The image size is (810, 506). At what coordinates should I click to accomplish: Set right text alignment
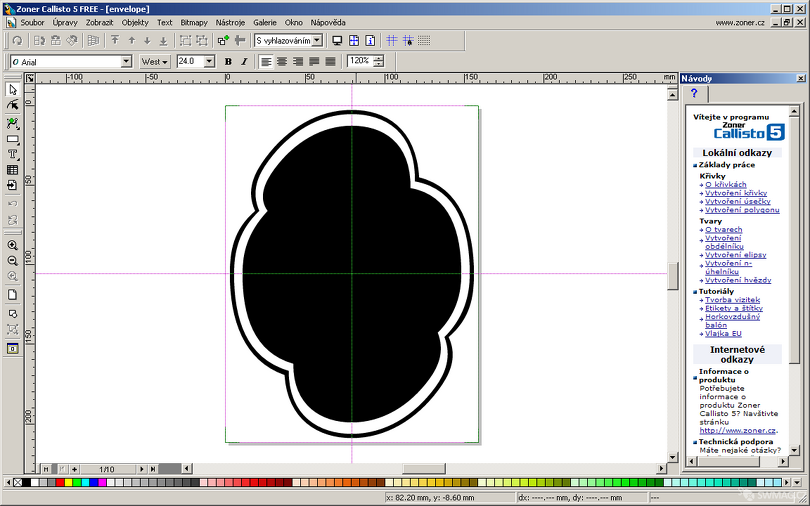[x=298, y=62]
